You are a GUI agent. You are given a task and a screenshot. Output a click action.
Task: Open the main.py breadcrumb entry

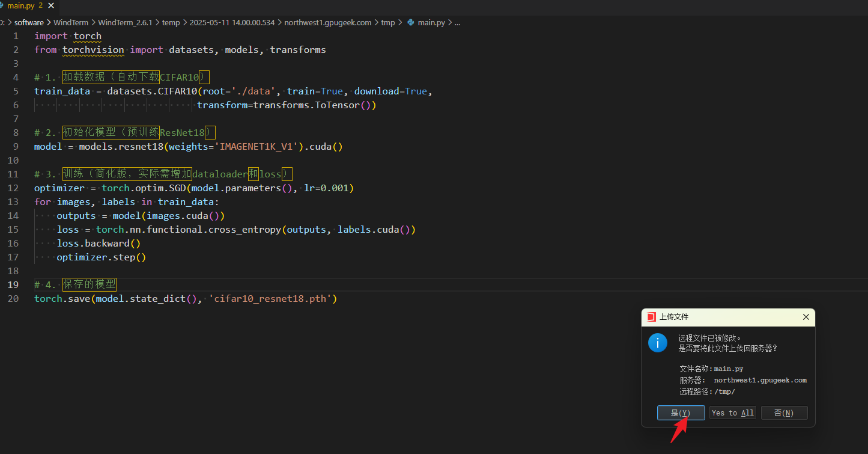[431, 22]
